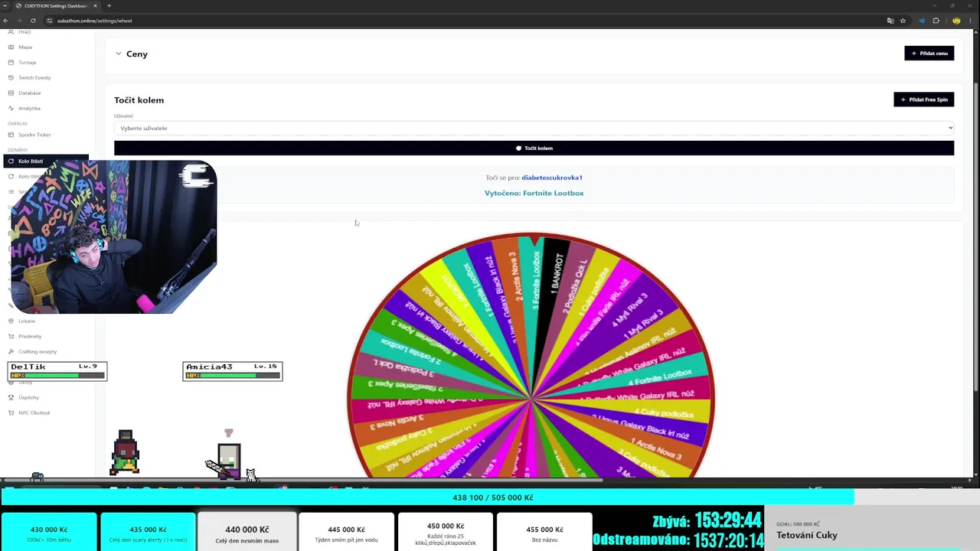Reload the page with refresh icon

point(33,21)
